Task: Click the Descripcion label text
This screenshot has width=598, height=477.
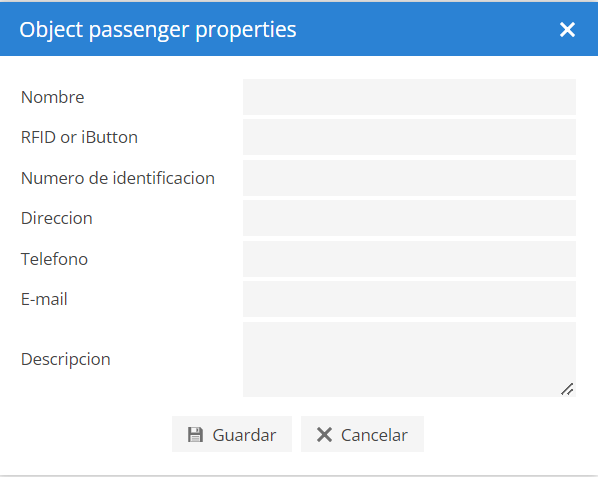Action: (x=66, y=360)
